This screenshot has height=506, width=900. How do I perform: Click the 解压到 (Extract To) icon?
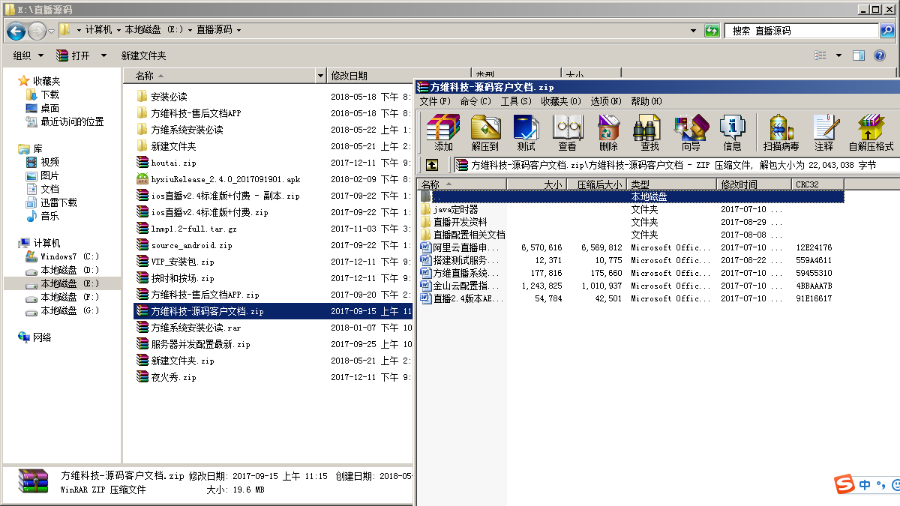pos(485,131)
